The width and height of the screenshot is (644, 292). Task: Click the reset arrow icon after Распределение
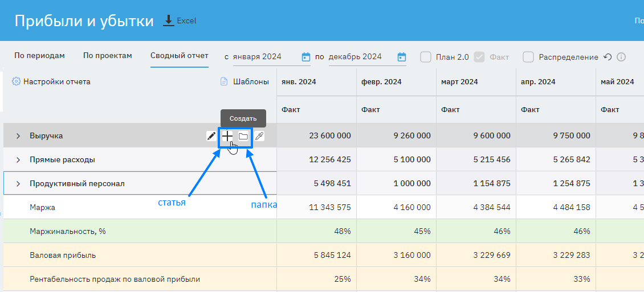click(608, 57)
